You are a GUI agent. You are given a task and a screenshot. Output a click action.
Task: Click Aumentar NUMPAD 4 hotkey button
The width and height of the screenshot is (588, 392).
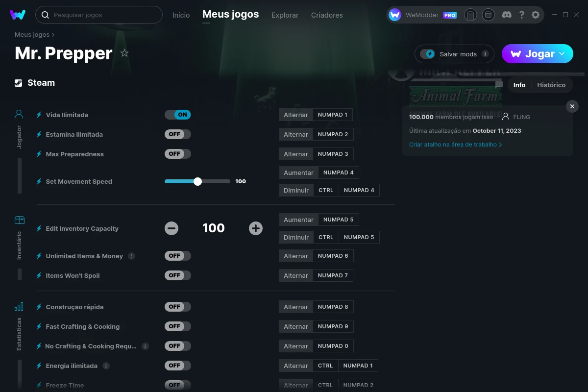tap(318, 172)
